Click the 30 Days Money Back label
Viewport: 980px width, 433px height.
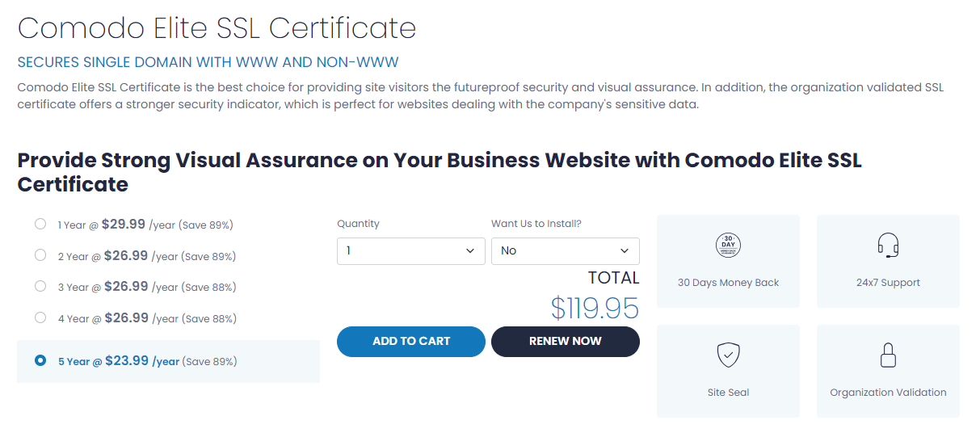tap(728, 283)
